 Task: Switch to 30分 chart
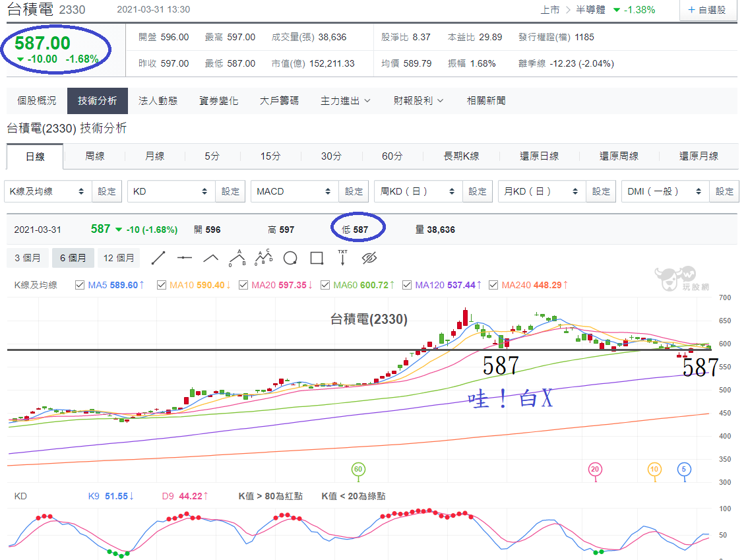(x=331, y=156)
